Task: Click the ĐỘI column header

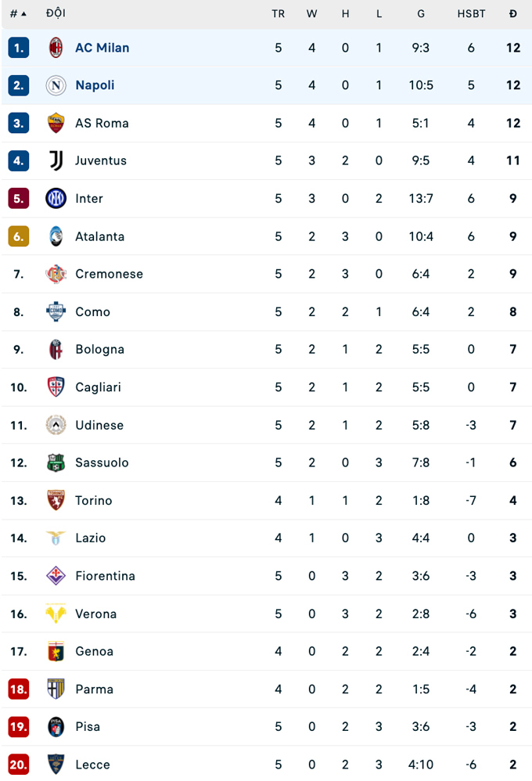Action: [x=56, y=13]
